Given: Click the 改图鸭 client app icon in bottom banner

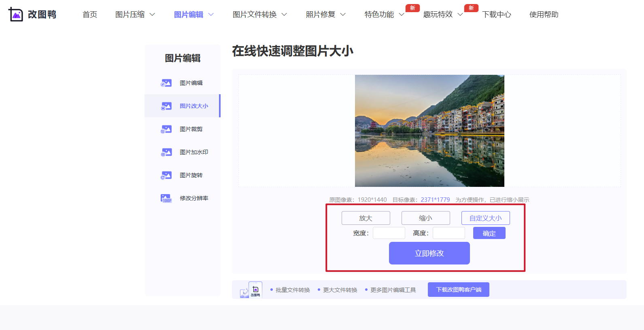Looking at the screenshot, I should tap(255, 290).
